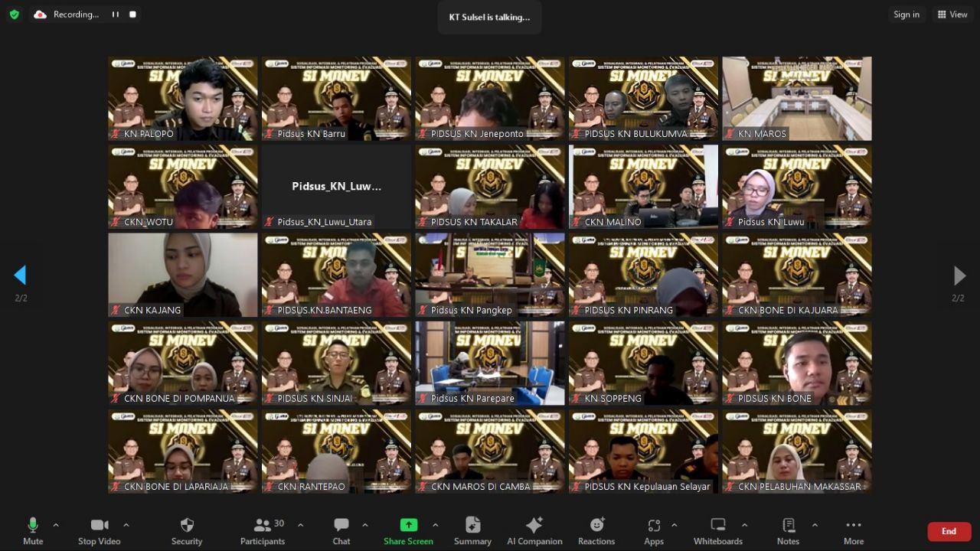Click the red End button
Screen dimensions: 980x551
point(949,531)
